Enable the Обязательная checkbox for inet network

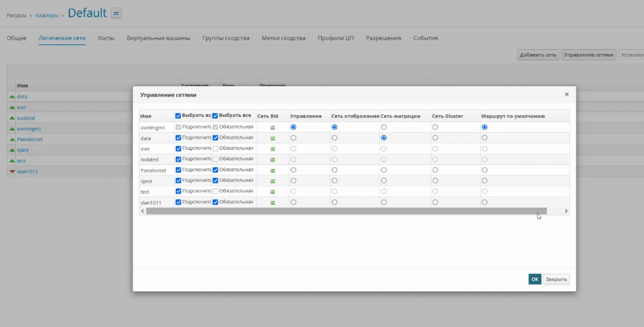click(x=215, y=149)
